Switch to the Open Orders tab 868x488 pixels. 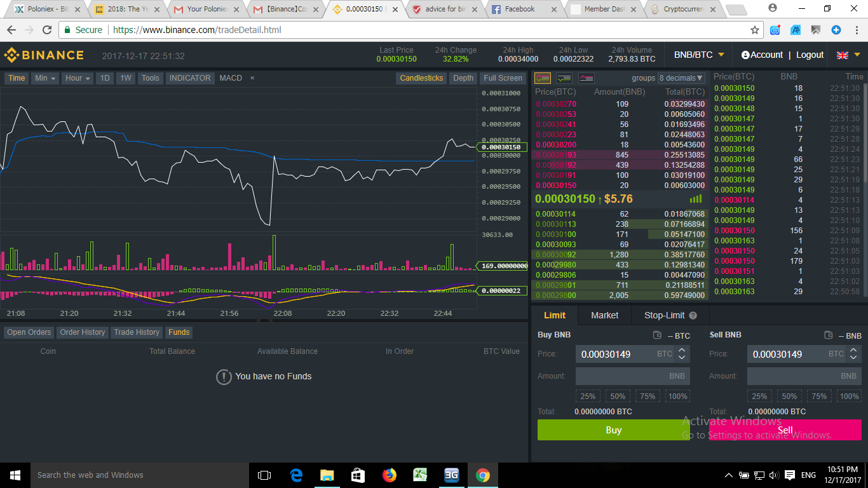[x=29, y=332]
